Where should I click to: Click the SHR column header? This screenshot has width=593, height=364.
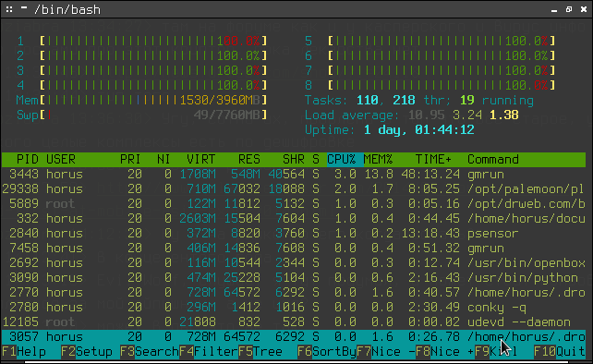[294, 159]
